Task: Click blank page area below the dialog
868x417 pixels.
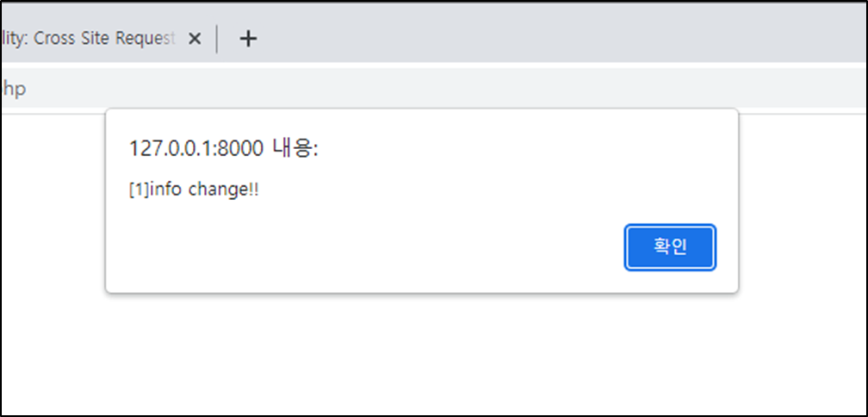Action: 421,354
